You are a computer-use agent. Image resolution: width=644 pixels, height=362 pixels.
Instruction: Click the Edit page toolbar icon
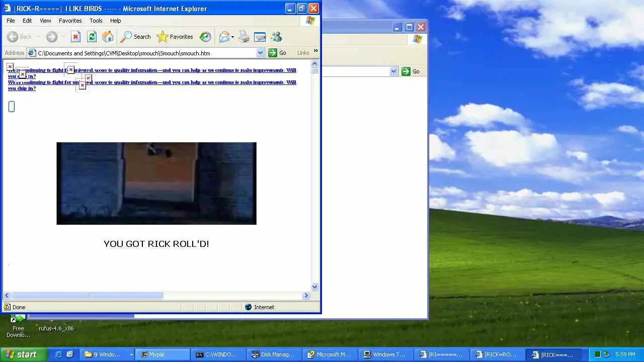coord(260,37)
